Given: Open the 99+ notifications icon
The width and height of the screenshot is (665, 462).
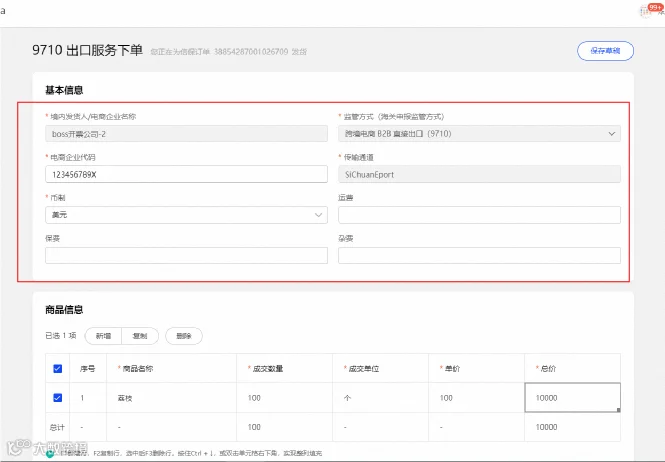Looking at the screenshot, I should 650,10.
